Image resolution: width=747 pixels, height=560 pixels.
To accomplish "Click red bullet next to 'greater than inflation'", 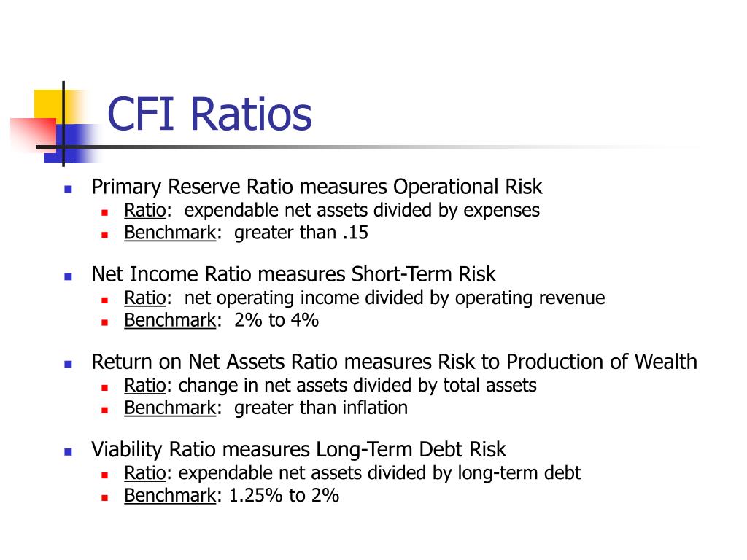I will 105,410.
